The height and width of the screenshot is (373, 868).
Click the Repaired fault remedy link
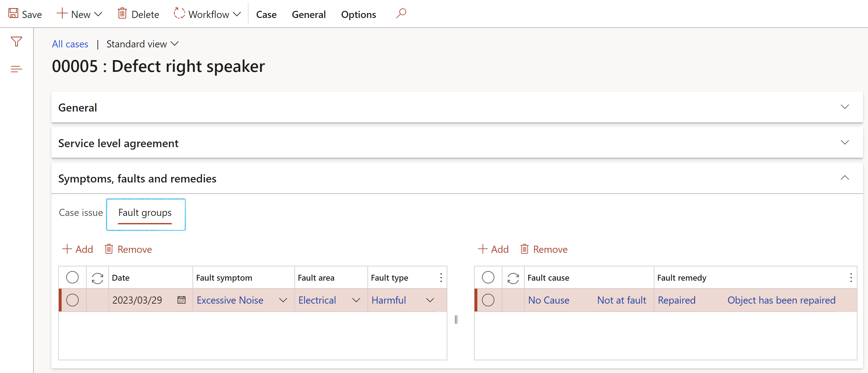pos(677,300)
